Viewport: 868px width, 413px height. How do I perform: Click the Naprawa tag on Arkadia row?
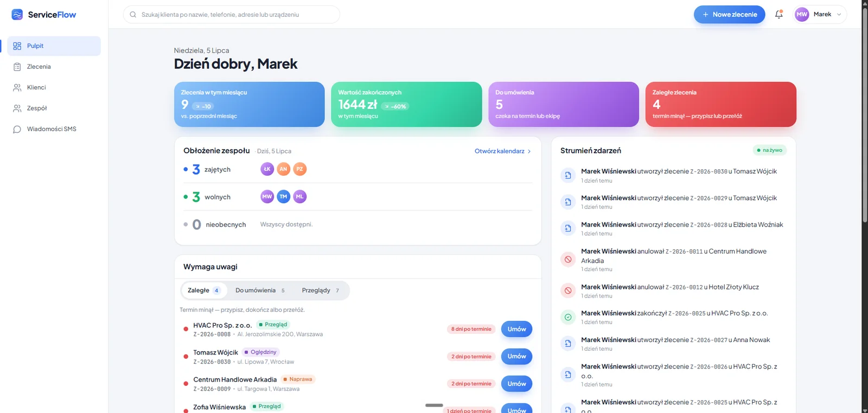click(298, 379)
